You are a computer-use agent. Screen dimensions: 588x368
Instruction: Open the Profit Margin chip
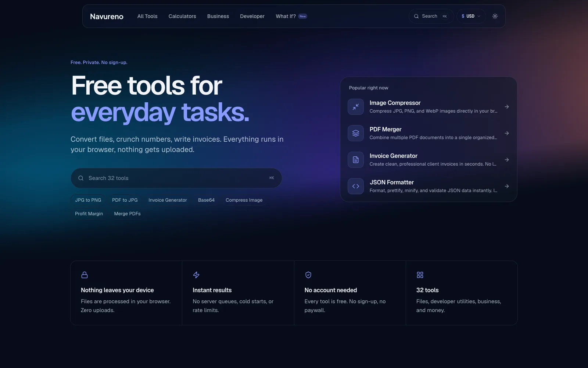click(89, 214)
